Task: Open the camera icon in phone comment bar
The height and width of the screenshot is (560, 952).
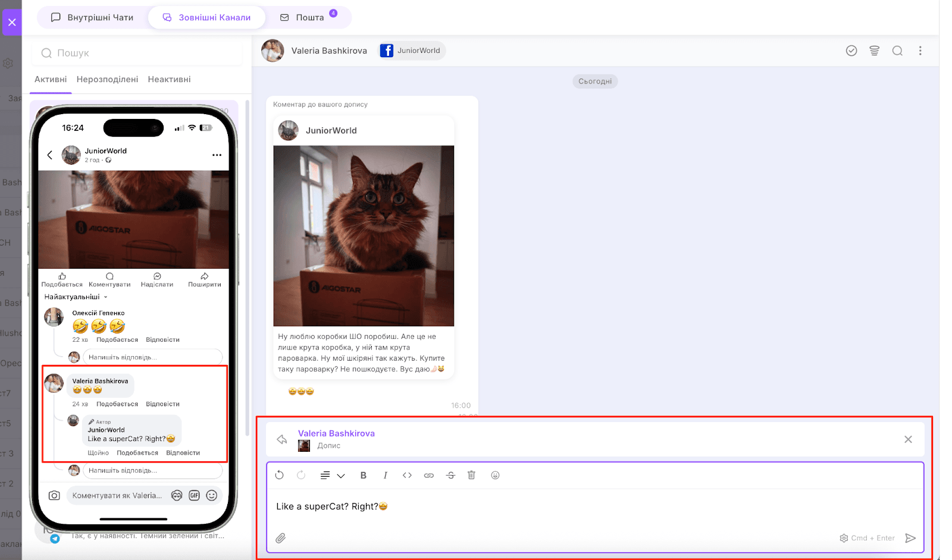Action: coord(54,496)
